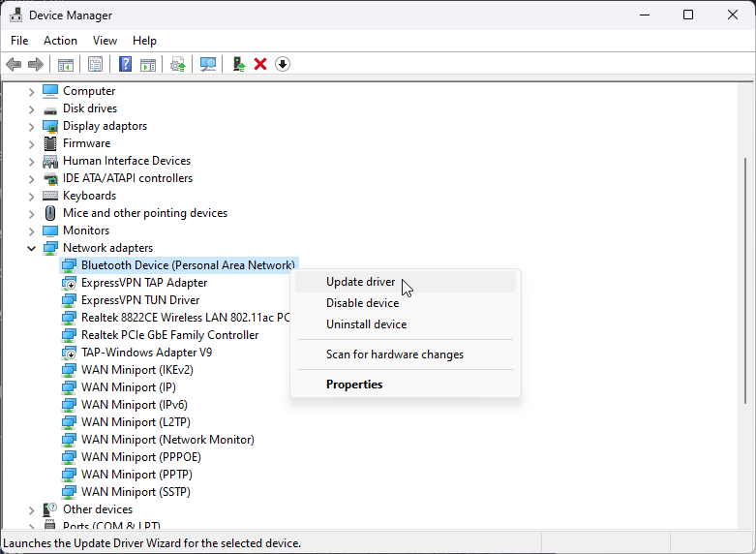Click the Forward arrow in the toolbar
Viewport: 756px width, 554px height.
point(36,64)
